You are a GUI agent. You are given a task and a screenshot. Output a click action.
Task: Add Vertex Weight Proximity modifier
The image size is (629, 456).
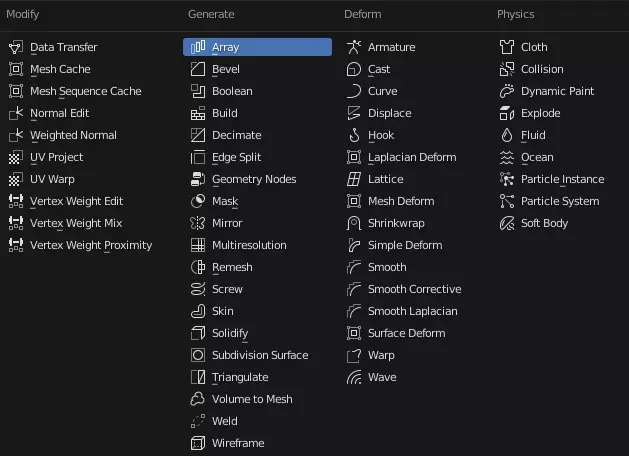91,245
